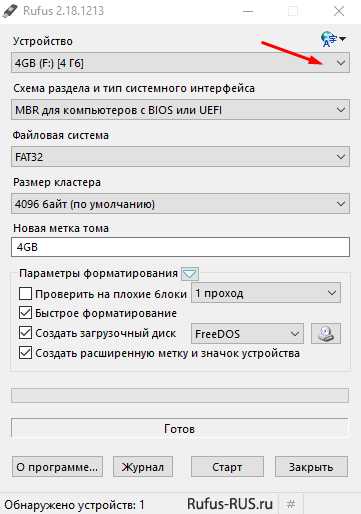Click the disk image selection icon

click(x=326, y=333)
